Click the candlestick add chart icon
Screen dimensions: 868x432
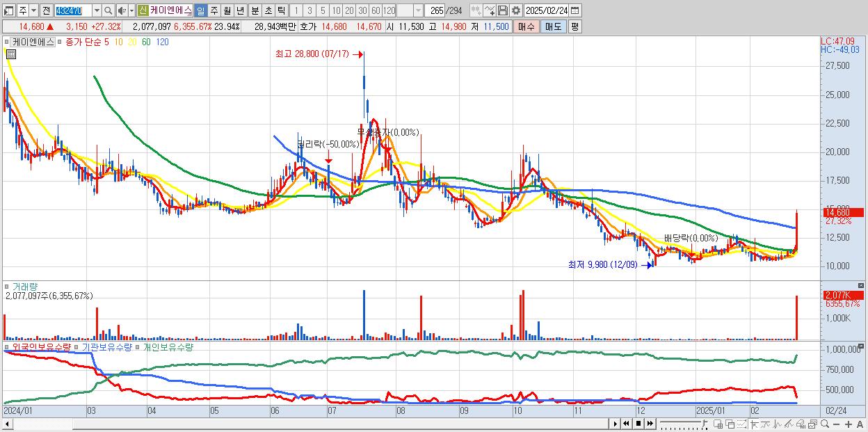tap(476, 10)
